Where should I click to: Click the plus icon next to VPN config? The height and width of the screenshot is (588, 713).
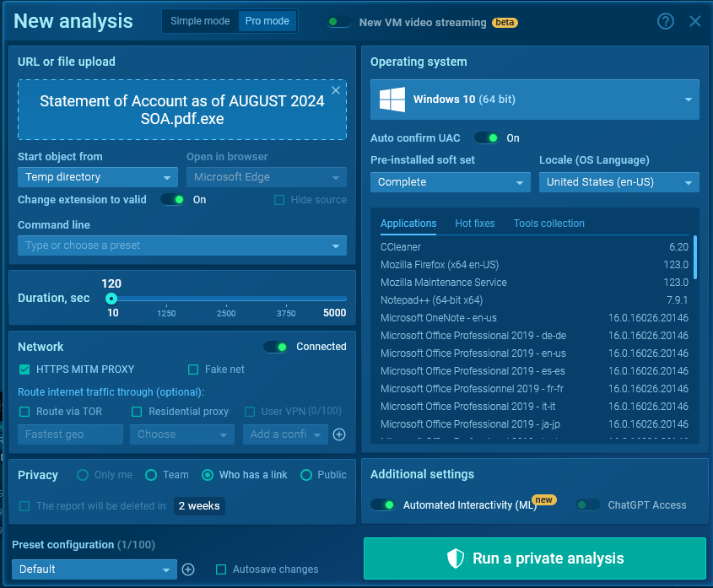tap(339, 434)
